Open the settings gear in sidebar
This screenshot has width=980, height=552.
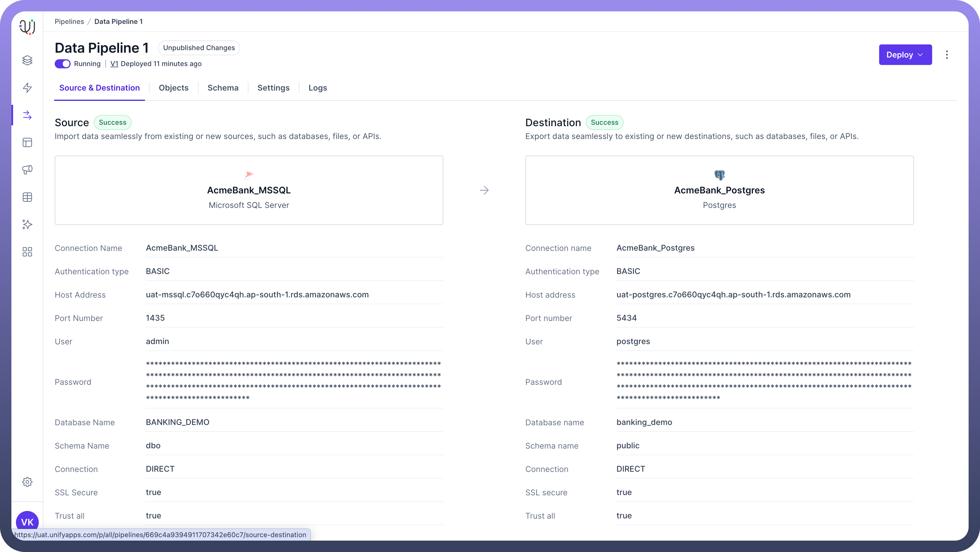(x=27, y=482)
